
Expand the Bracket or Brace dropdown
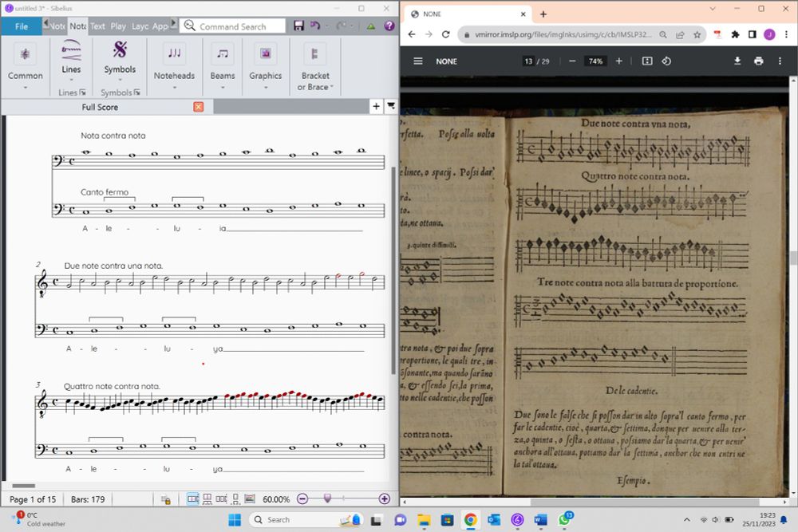click(x=331, y=87)
